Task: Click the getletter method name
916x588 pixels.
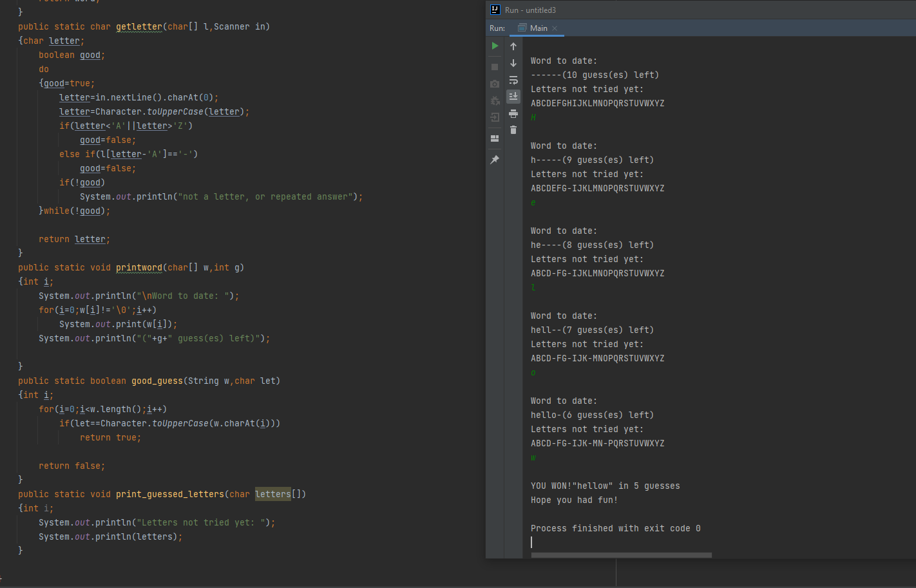Action: coord(138,26)
